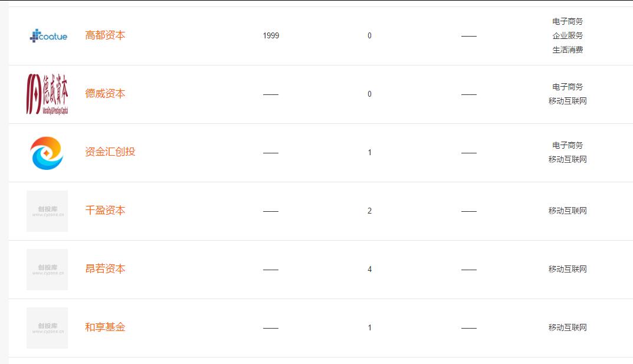The image size is (633, 364).
Task: Click investment count 2 for 千盈资本
Action: click(369, 211)
